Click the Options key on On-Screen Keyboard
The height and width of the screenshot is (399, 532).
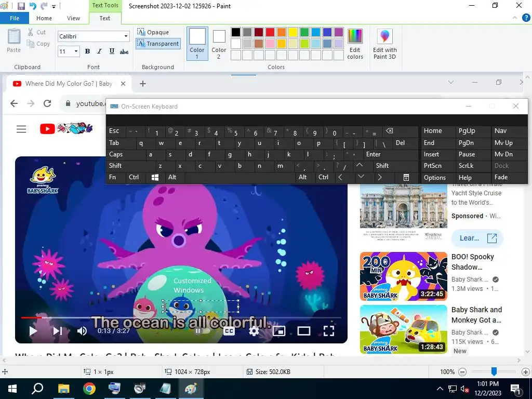(x=437, y=178)
